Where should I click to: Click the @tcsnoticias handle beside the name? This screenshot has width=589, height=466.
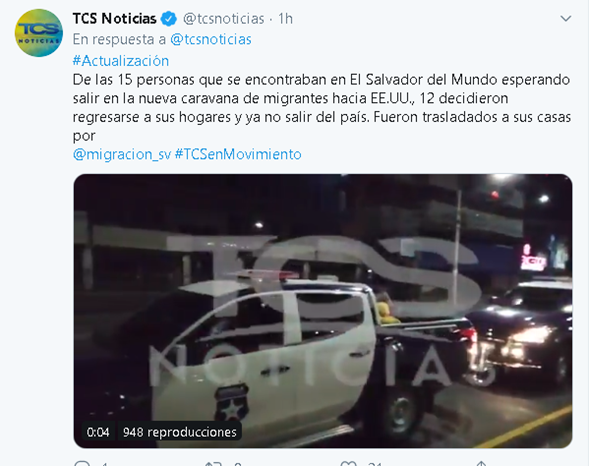tap(224, 19)
